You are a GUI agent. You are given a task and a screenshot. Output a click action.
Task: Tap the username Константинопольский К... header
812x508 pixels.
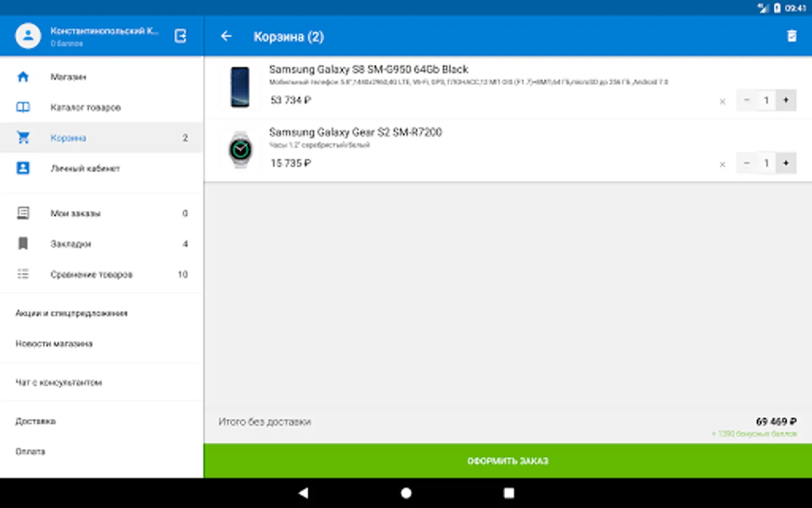[104, 31]
